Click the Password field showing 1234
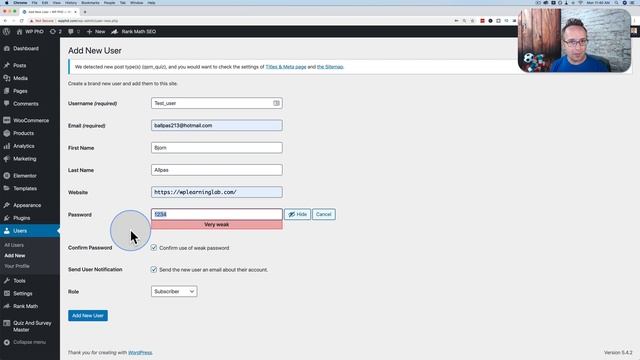This screenshot has height=360, width=640. tap(217, 214)
